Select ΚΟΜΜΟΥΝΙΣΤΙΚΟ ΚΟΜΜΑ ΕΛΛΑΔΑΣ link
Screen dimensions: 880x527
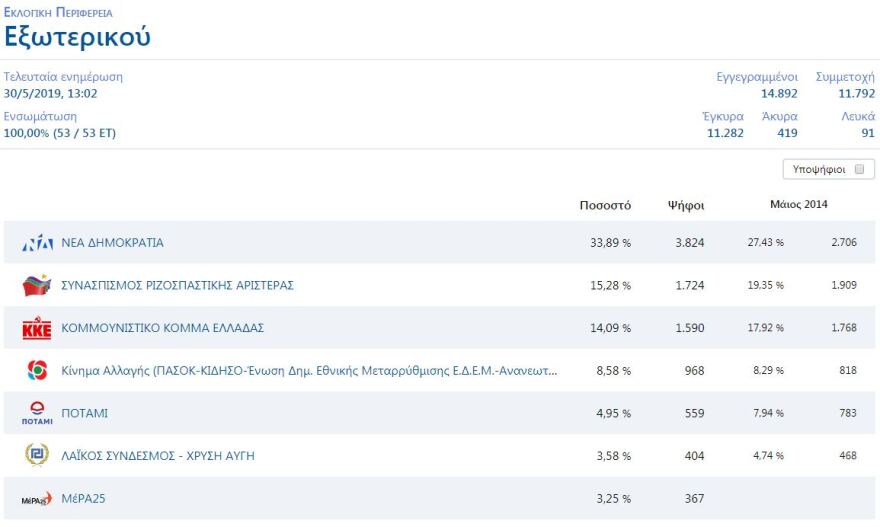pyautogui.click(x=162, y=328)
